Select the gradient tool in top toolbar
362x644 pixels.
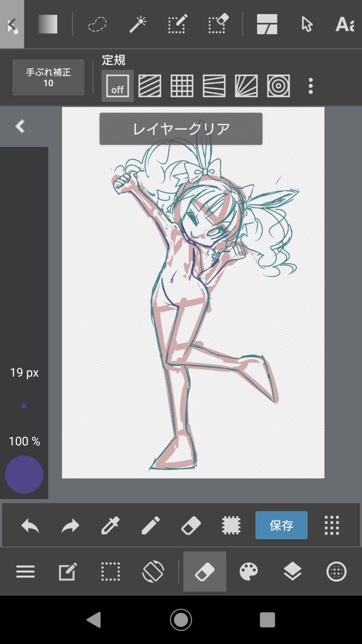[x=48, y=24]
